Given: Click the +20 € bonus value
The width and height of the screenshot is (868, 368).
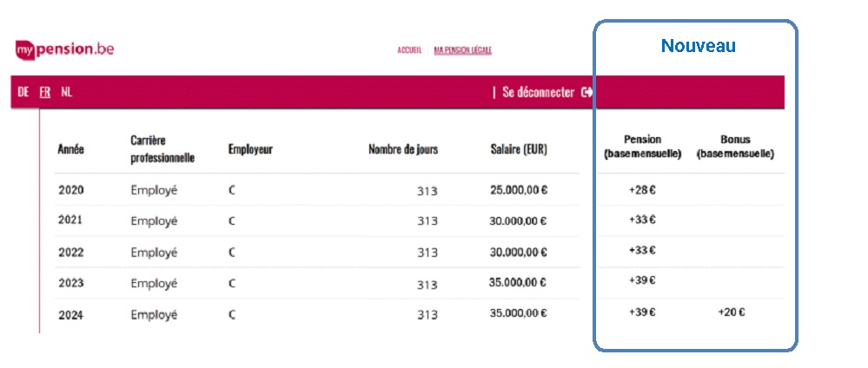Looking at the screenshot, I should click(x=731, y=312).
